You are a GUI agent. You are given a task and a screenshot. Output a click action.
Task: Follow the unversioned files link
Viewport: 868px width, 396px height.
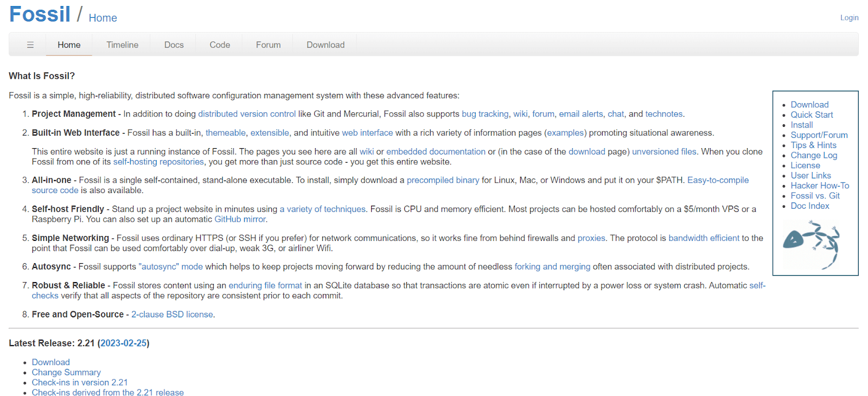coord(664,152)
